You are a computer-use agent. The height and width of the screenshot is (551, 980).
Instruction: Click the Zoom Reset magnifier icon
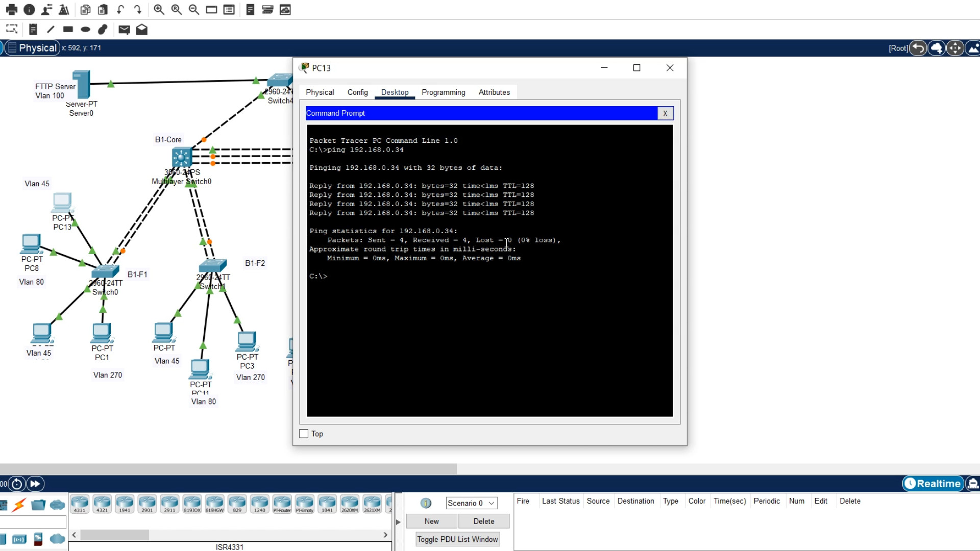(x=177, y=10)
